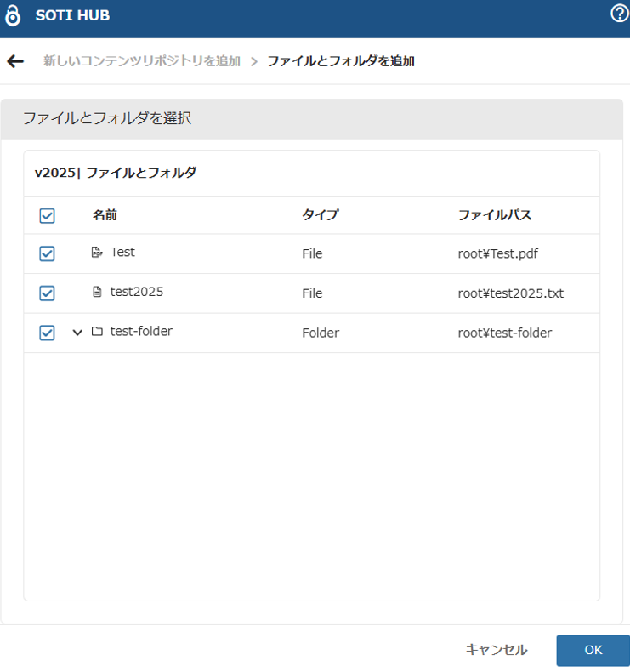Select the Test file name
This screenshot has width=630, height=672.
coord(122,252)
